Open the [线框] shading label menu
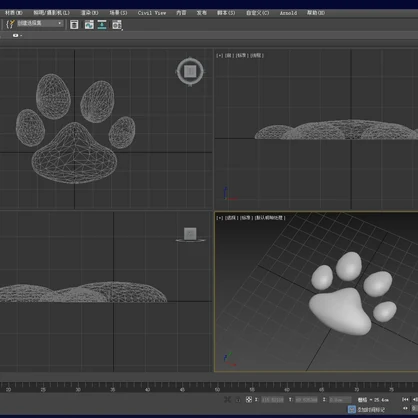 point(257,55)
